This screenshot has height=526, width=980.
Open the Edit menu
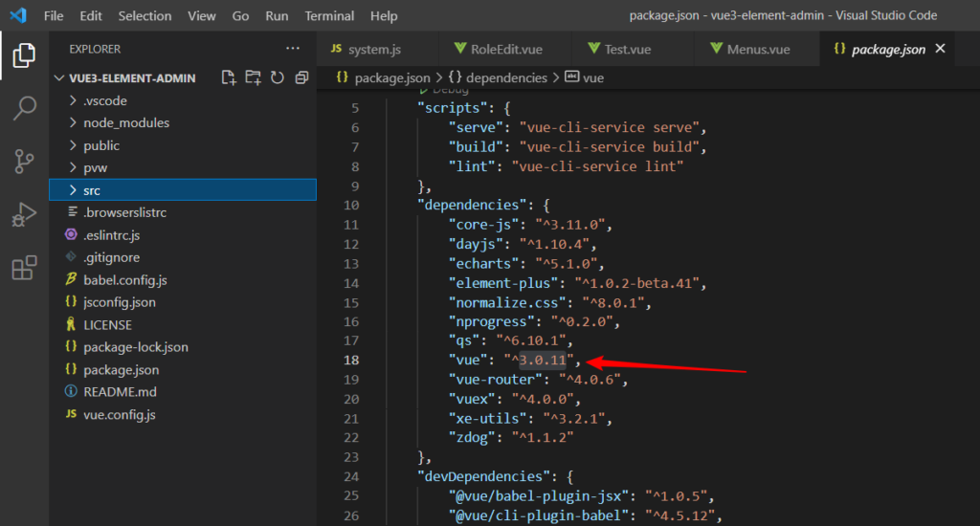click(x=91, y=16)
